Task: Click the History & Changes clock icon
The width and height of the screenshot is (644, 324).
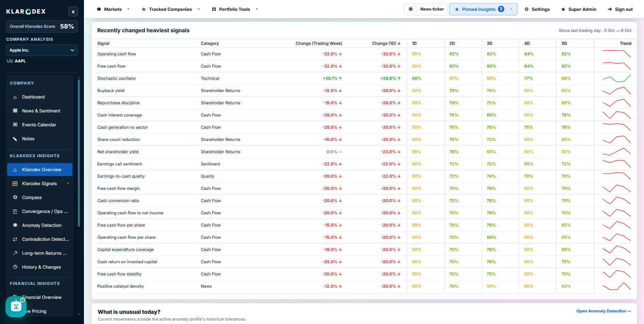Action: [15, 267]
